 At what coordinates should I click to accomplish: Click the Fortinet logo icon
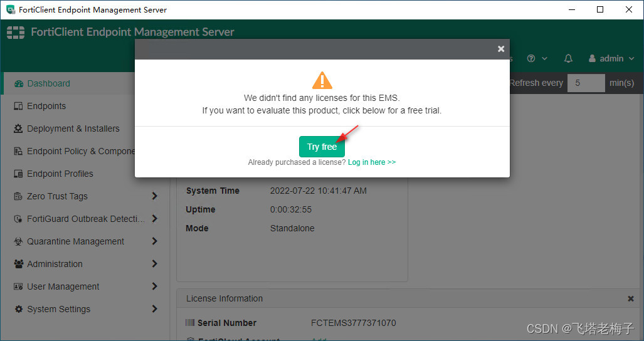(16, 32)
